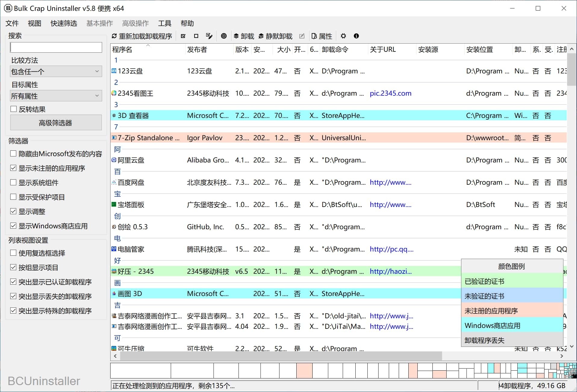Expand the 比较方法 dropdown showing 包含任一个
This screenshot has width=577, height=392.
56,72
